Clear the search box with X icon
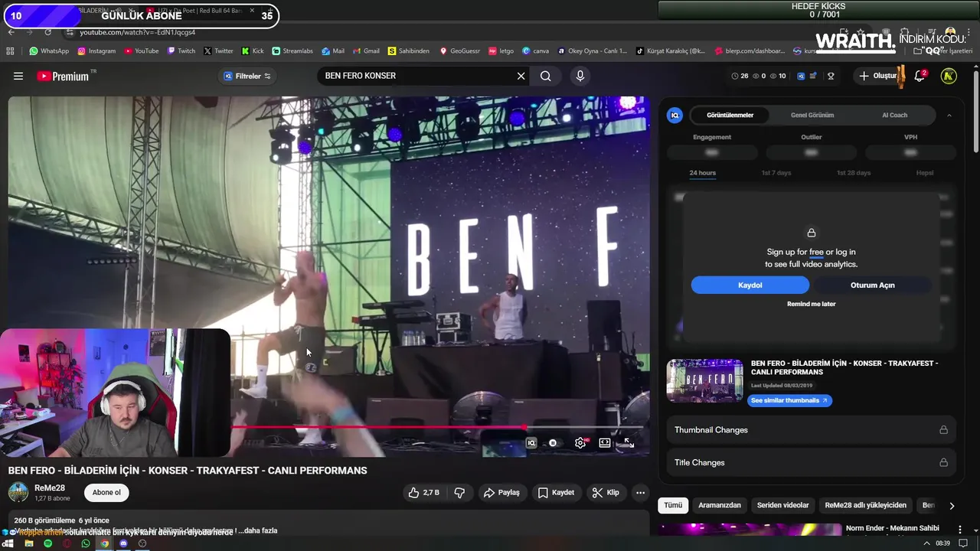This screenshot has height=551, width=980. (x=521, y=76)
